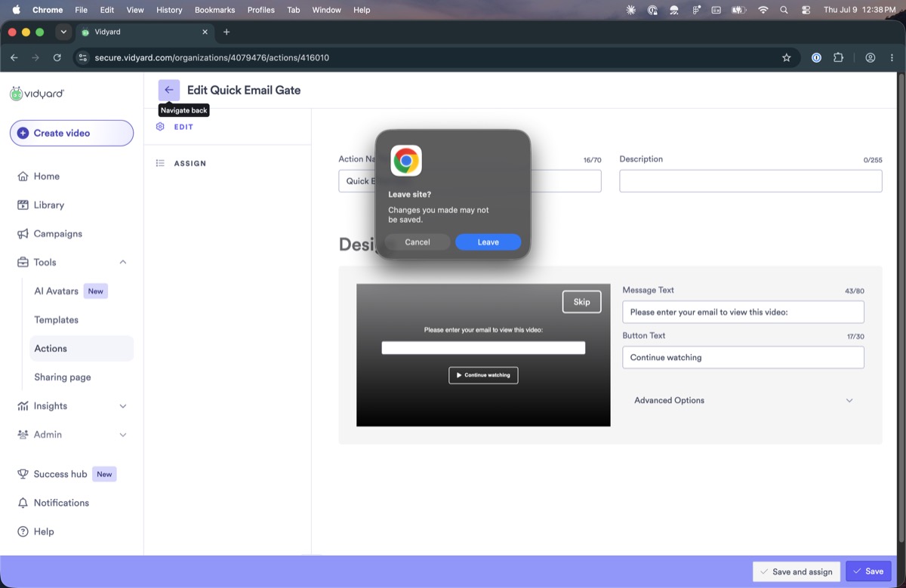
Task: Click Cancel in the Leave site dialog
Action: pyautogui.click(x=418, y=242)
